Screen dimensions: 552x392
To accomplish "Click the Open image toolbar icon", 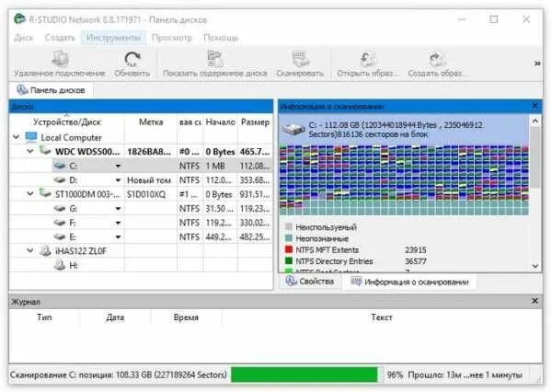I will coord(368,59).
